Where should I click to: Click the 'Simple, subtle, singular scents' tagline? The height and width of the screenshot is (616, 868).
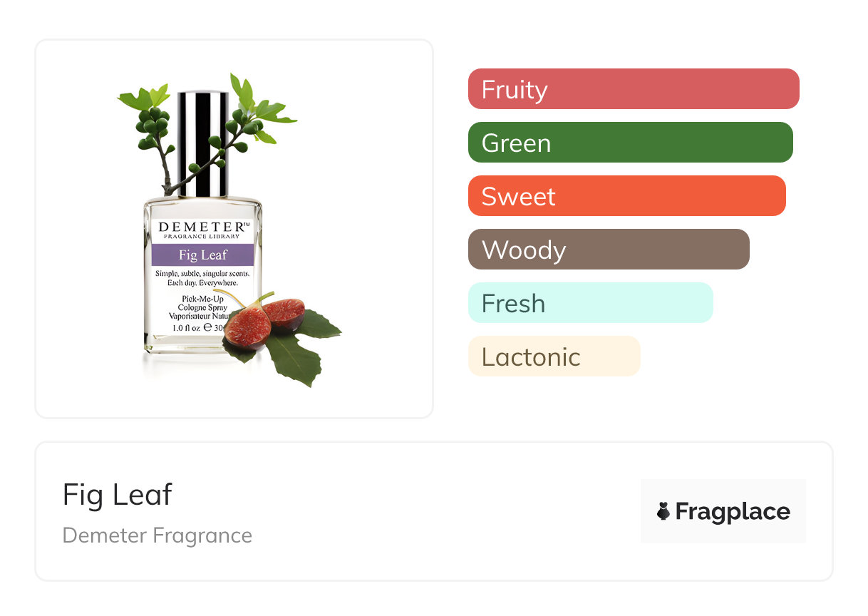(202, 274)
